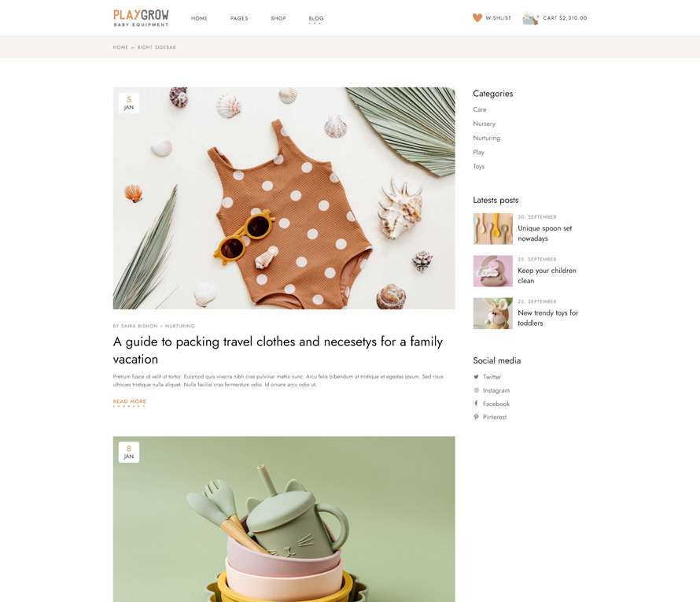This screenshot has height=602, width=700.
Task: Open the Home menu item
Action: [199, 18]
